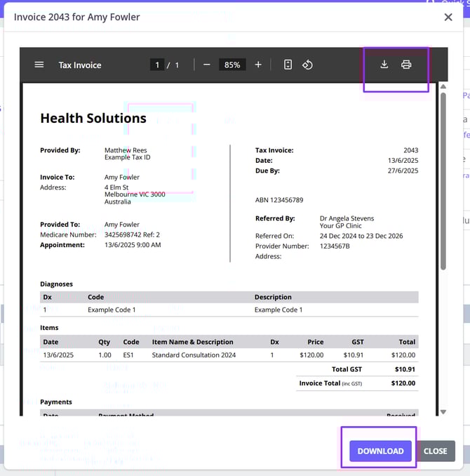Click the PDF toolbar download icon
The width and height of the screenshot is (470, 476).
point(384,65)
